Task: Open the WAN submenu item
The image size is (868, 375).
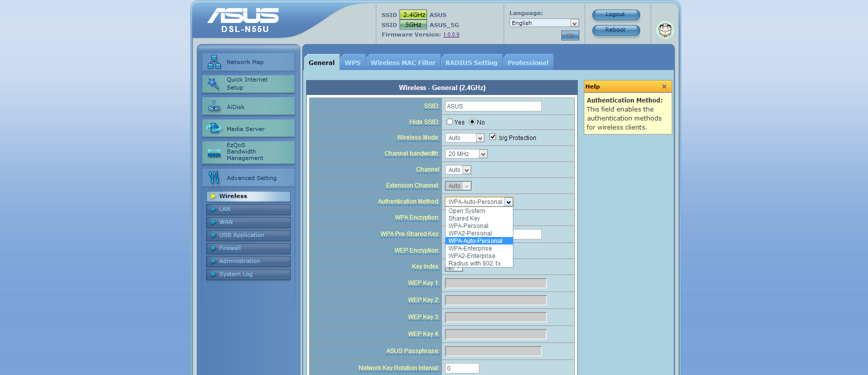Action: click(x=248, y=222)
